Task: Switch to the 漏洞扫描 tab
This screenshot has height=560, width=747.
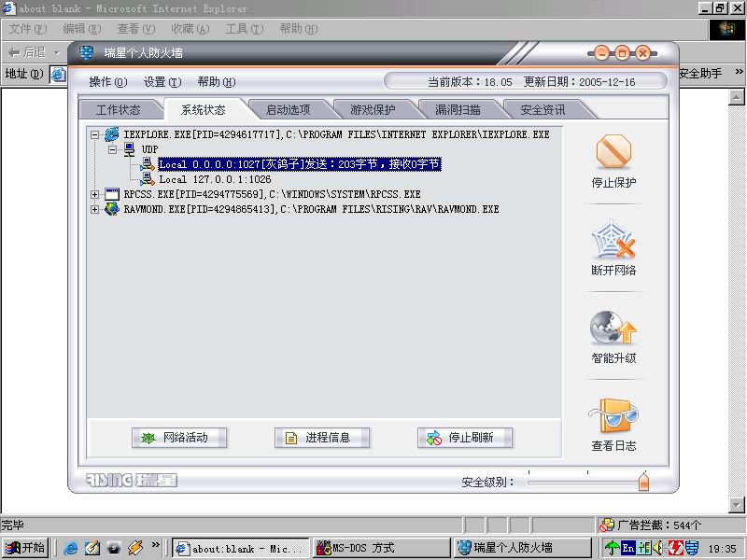Action: click(458, 110)
